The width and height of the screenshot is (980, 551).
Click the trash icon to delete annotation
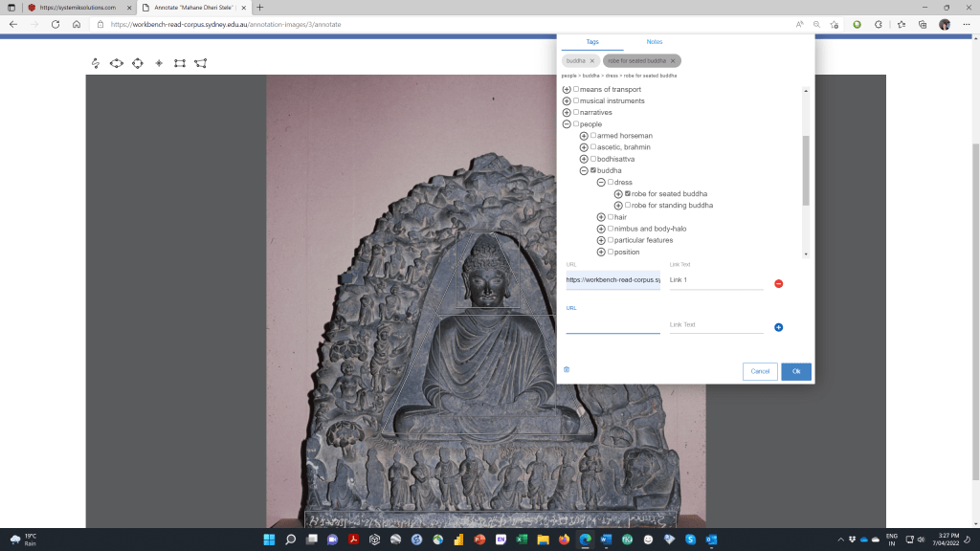[x=566, y=368]
